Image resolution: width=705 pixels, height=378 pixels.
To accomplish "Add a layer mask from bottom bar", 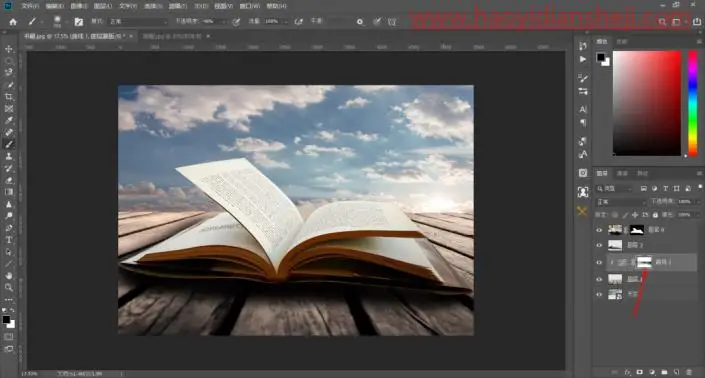I will pos(639,372).
